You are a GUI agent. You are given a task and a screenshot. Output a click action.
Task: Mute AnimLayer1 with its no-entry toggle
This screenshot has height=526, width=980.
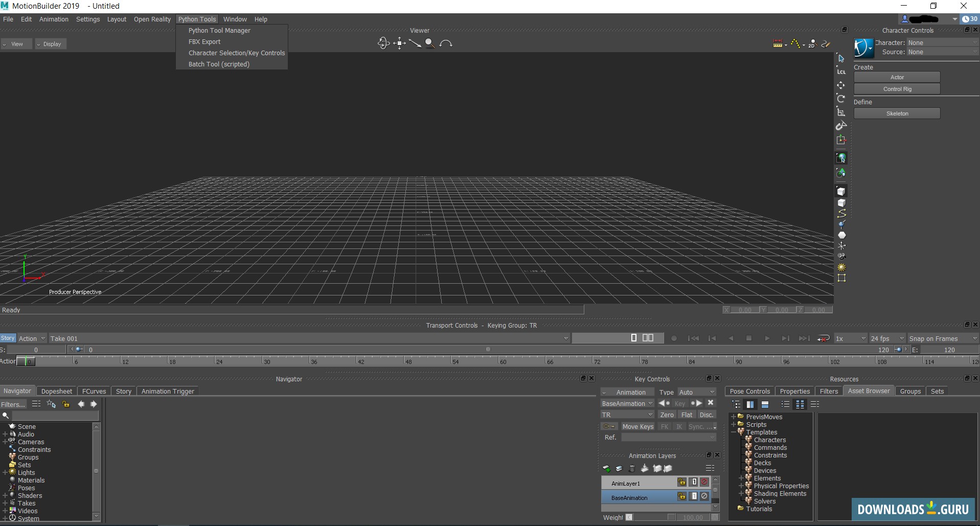click(704, 482)
